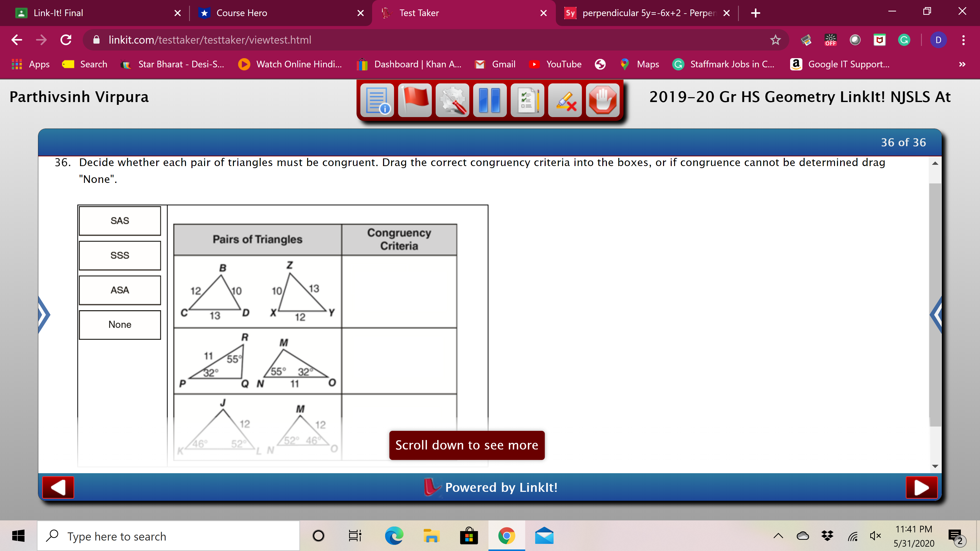Pause the test with the pause icon
Image resolution: width=980 pixels, height=551 pixels.
490,100
